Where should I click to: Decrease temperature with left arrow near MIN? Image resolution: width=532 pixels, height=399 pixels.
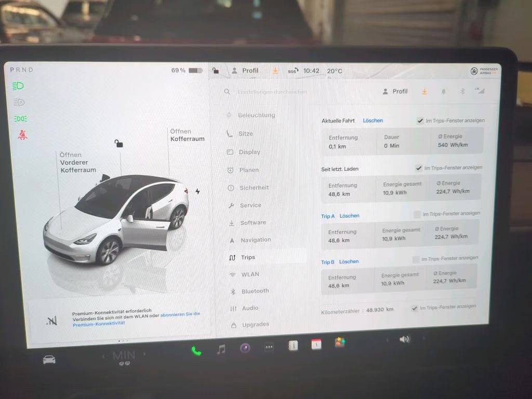[x=104, y=356]
